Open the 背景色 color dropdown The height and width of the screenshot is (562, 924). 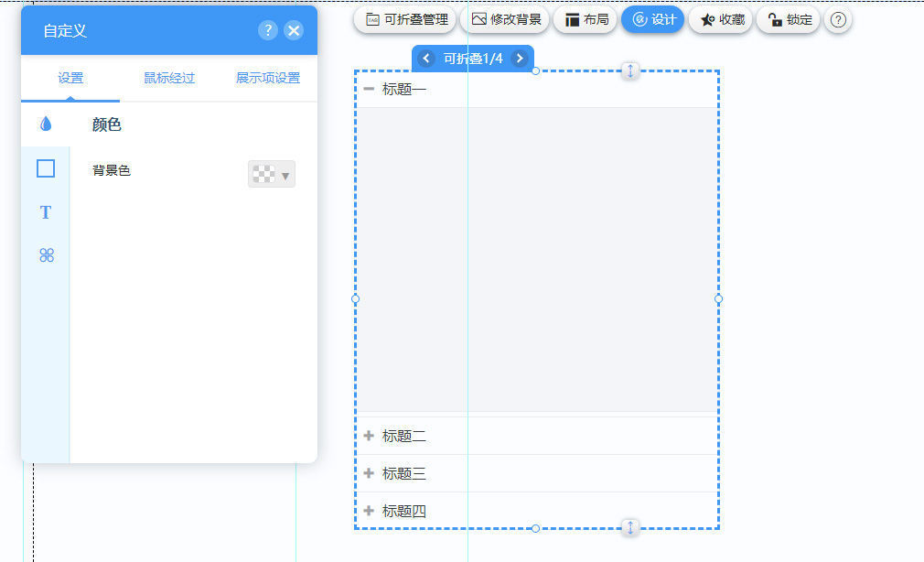272,175
